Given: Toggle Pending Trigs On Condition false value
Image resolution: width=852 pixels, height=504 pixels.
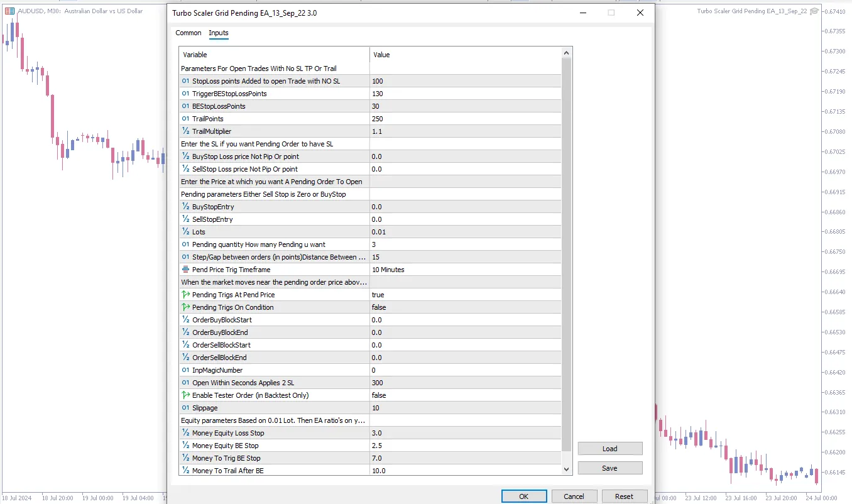Looking at the screenshot, I should [x=465, y=307].
